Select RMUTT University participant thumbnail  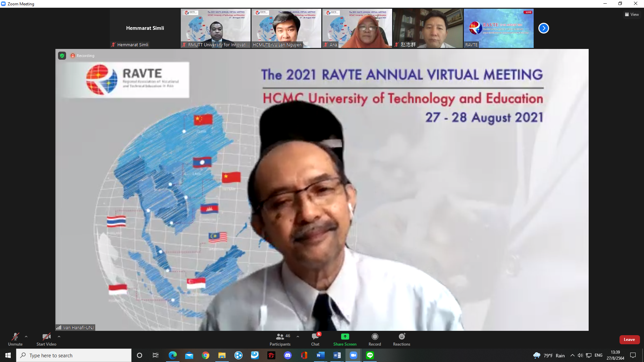[216, 28]
